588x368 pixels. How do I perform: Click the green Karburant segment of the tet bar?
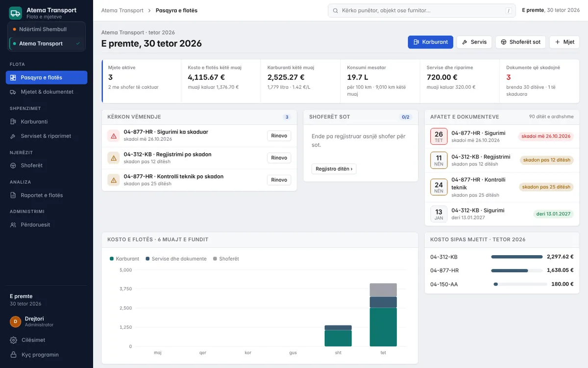383,327
